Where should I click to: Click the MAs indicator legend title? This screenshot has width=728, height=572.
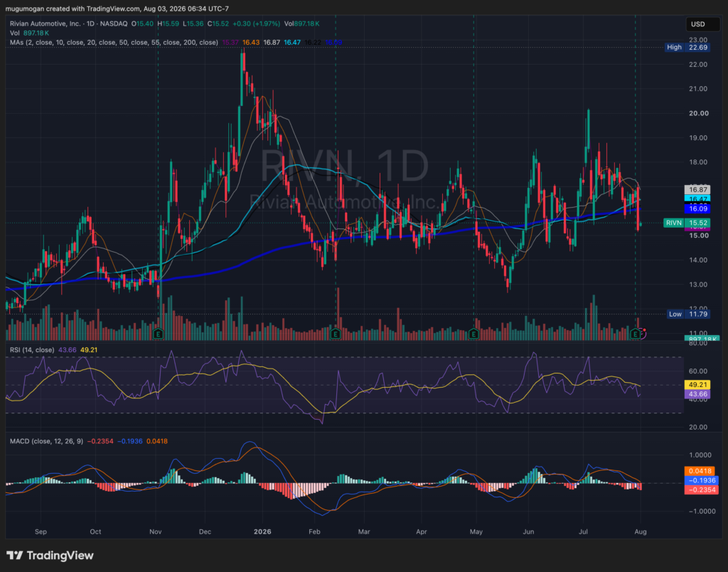pos(114,42)
